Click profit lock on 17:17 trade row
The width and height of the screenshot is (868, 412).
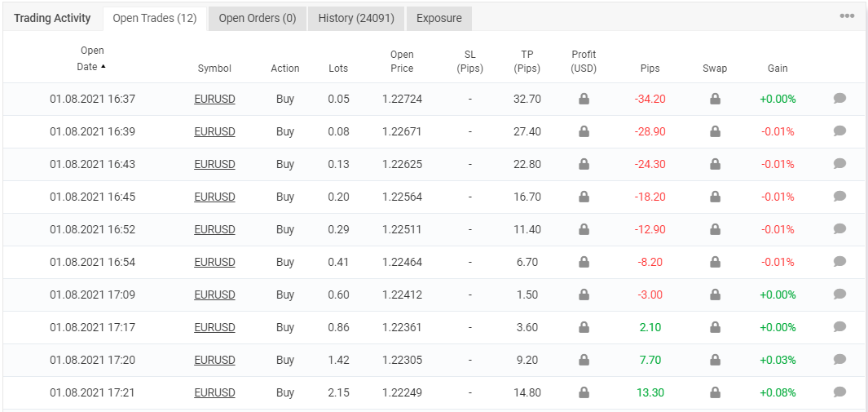584,327
